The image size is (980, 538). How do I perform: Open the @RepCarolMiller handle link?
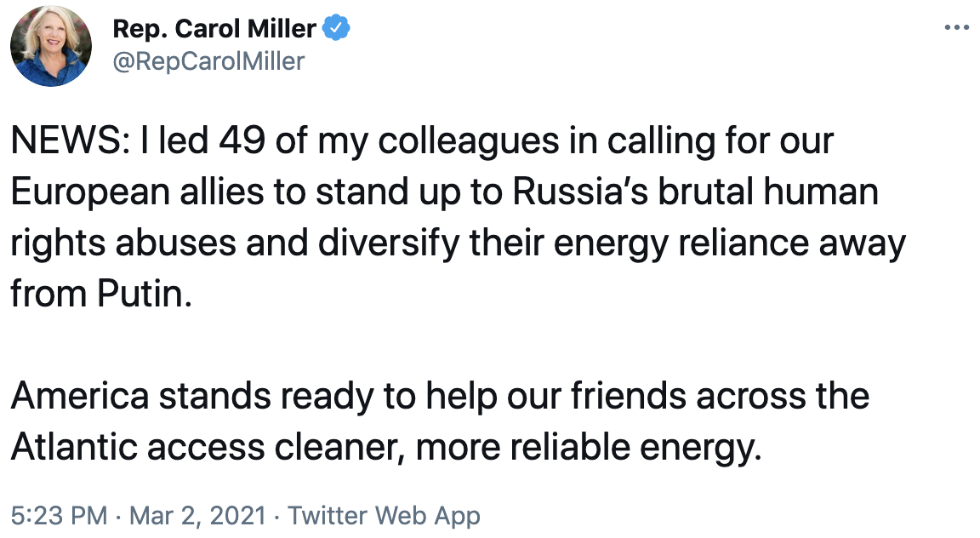[208, 61]
